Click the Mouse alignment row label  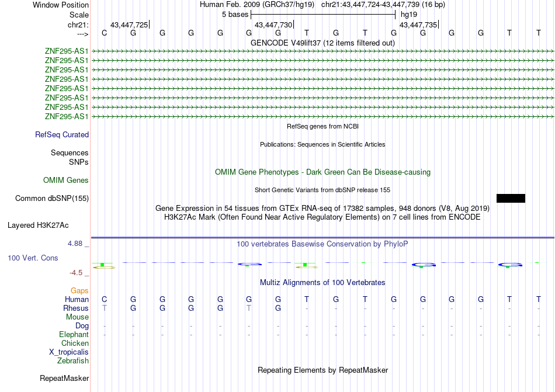77,317
